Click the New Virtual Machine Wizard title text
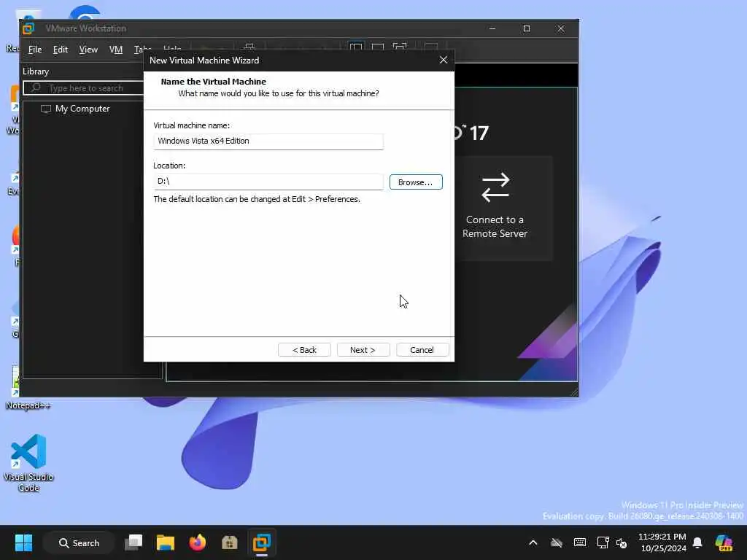Screen dimensions: 747x560 click(x=204, y=61)
